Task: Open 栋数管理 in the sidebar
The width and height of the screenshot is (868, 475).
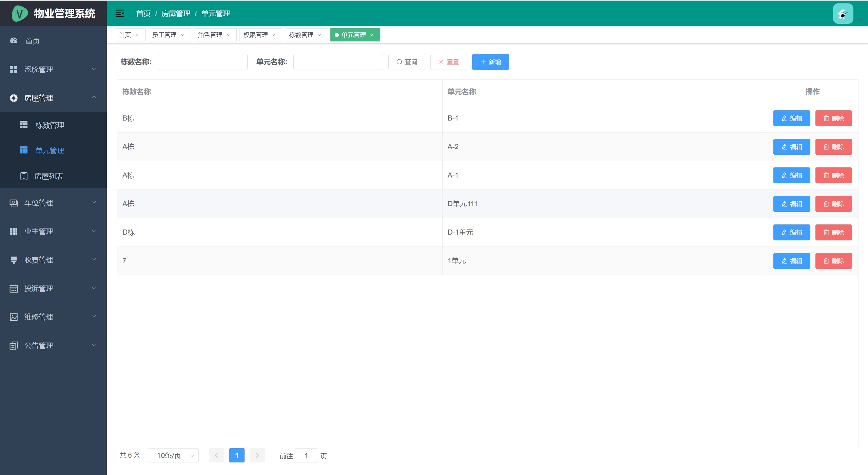Action: click(50, 125)
